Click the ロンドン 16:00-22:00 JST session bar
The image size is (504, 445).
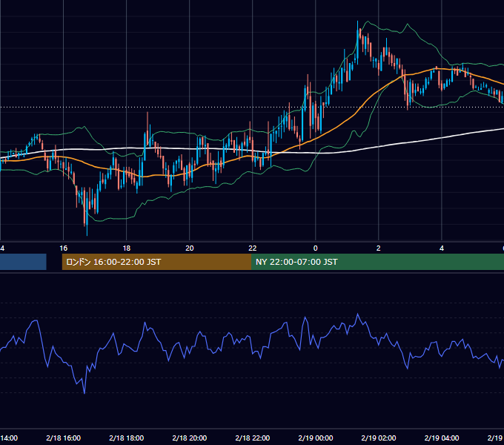pyautogui.click(x=156, y=262)
